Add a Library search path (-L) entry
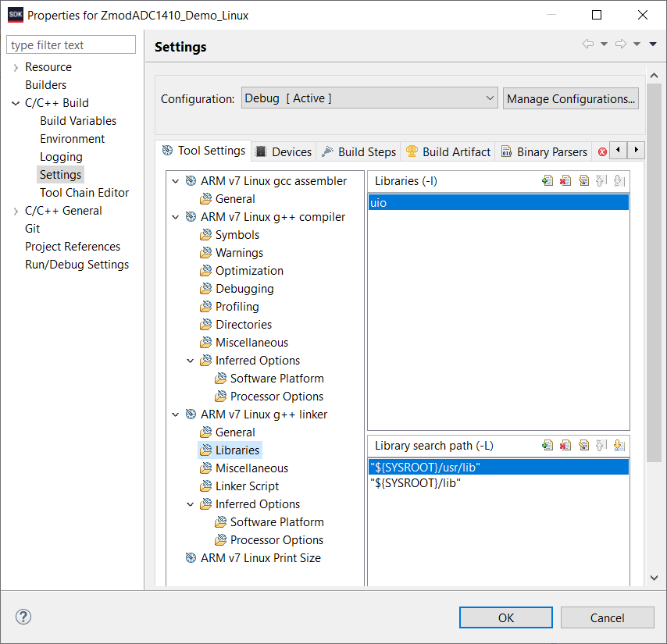667x644 pixels. [548, 446]
